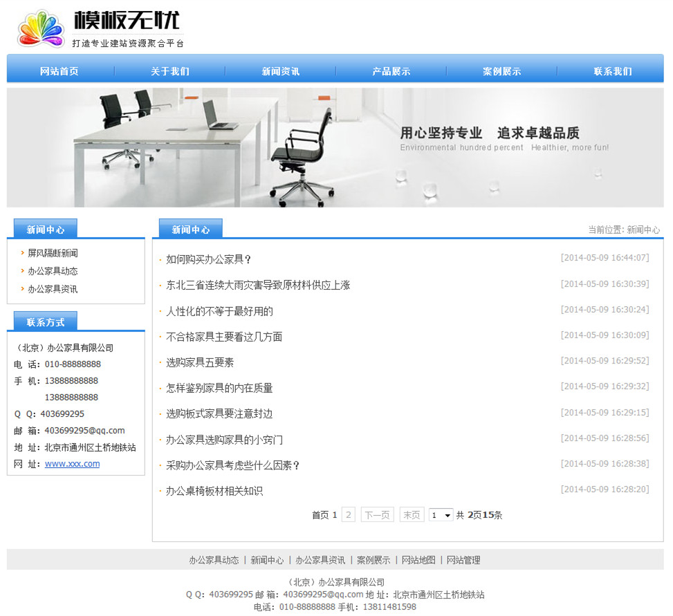Image resolution: width=673 pixels, height=616 pixels.
Task: Open sidebar category 办公家具资讯
Action: coord(53,289)
